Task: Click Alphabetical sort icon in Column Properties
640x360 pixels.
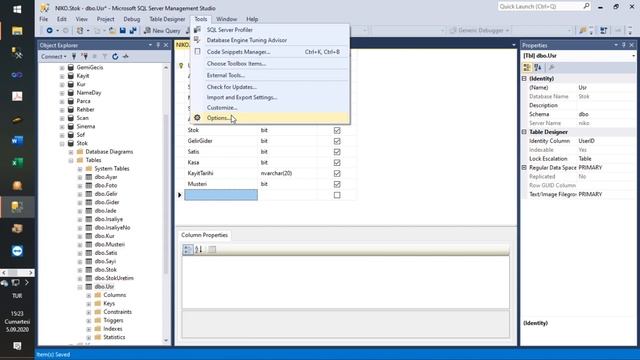Action: point(199,249)
